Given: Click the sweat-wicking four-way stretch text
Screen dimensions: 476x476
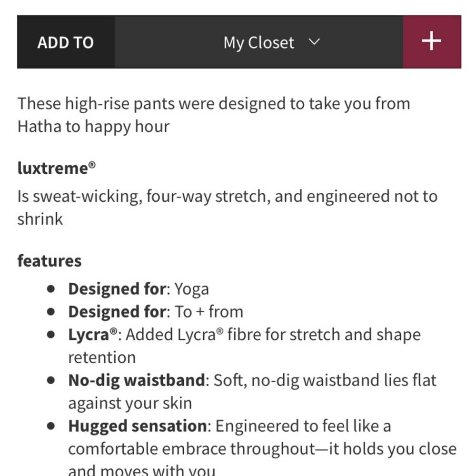Looking at the screenshot, I should pos(228,208).
